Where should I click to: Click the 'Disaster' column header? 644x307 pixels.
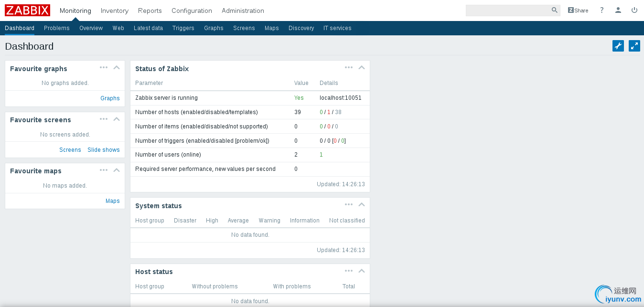pyautogui.click(x=185, y=221)
